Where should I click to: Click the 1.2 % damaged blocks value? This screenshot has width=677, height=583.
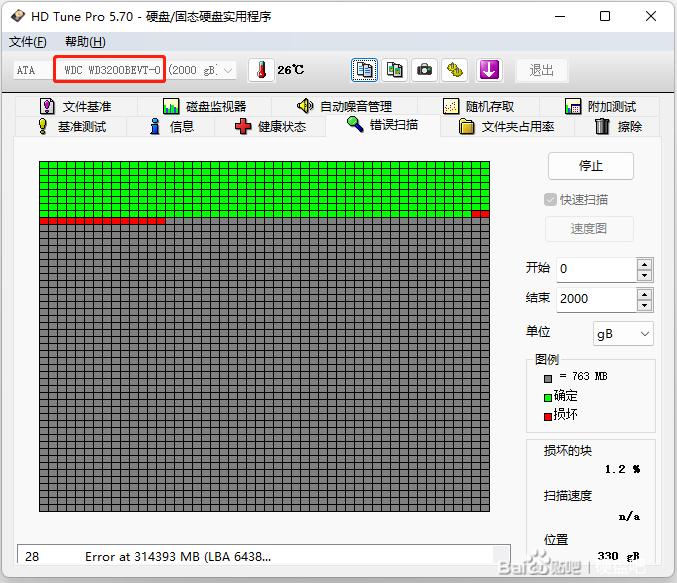622,469
